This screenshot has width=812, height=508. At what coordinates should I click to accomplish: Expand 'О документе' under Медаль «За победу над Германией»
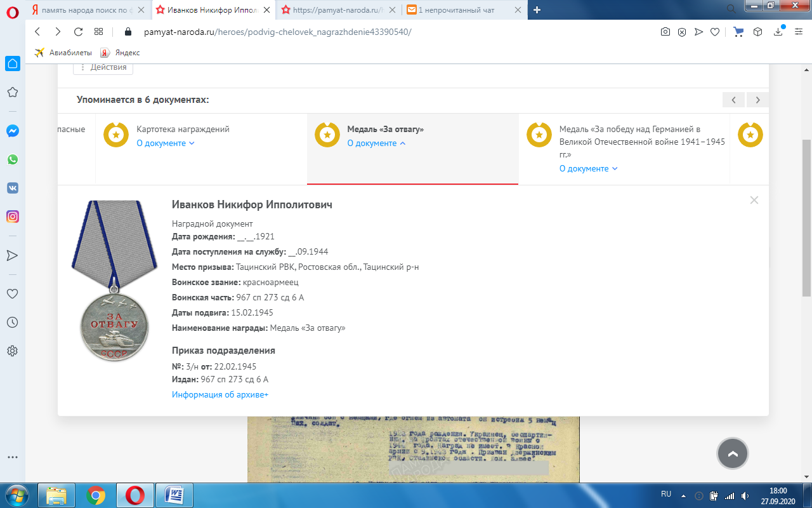coord(588,169)
